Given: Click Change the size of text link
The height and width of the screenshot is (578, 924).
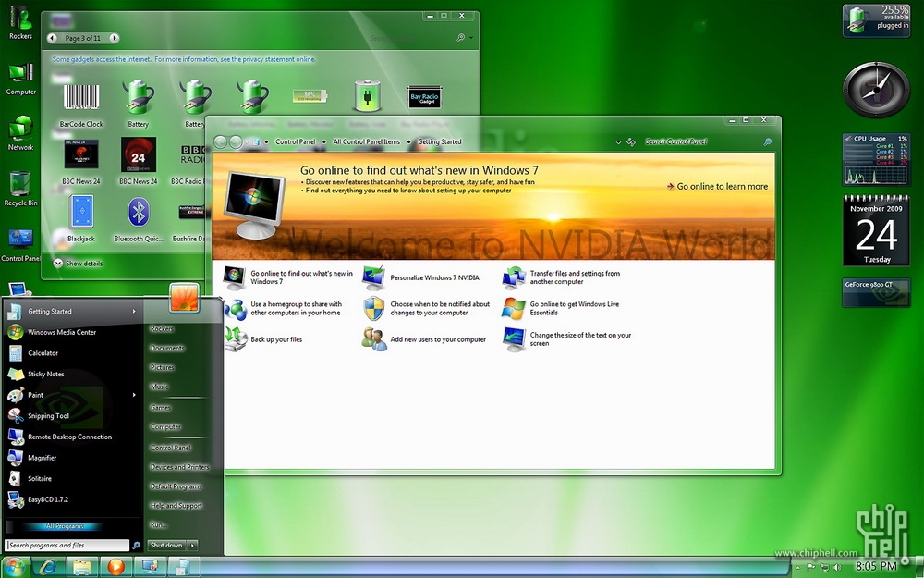Looking at the screenshot, I should click(580, 339).
